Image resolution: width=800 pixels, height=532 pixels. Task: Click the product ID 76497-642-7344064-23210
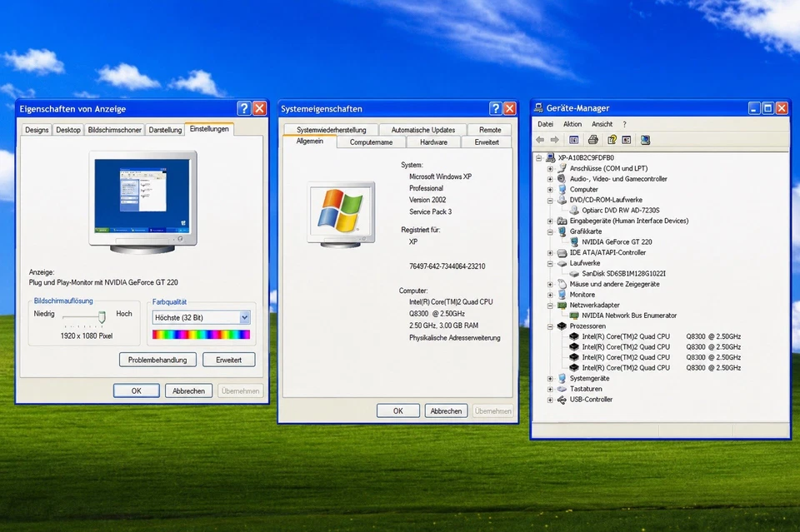coord(447,266)
